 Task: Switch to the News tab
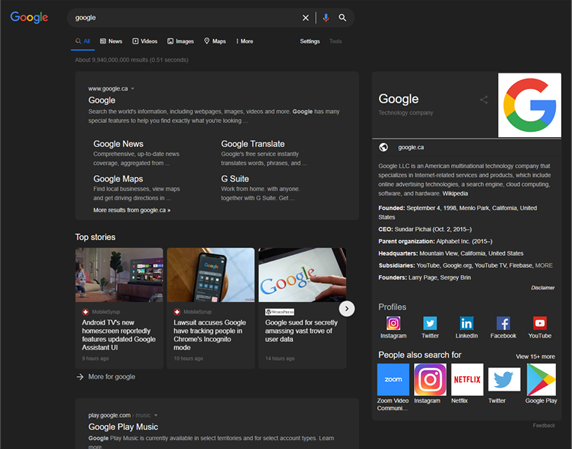(111, 41)
